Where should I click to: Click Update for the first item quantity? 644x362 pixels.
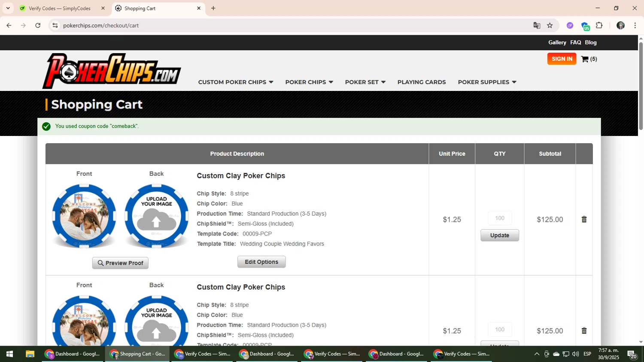point(500,235)
